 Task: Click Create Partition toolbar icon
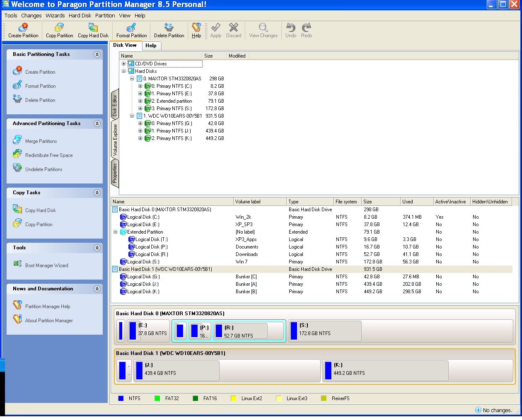coord(23,28)
